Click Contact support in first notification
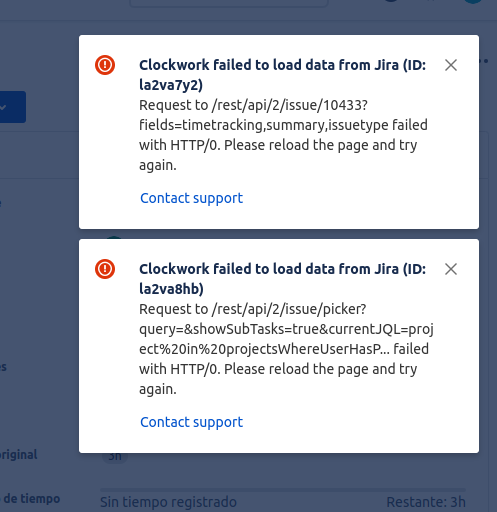Image resolution: width=497 pixels, height=512 pixels. pos(191,198)
